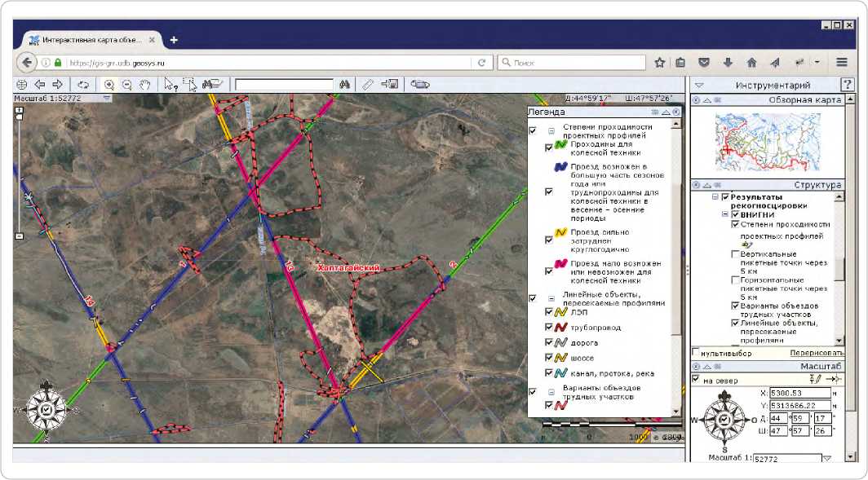Collapse Обзорная карта panel triangle
This screenshot has height=480, width=868.
707,100
